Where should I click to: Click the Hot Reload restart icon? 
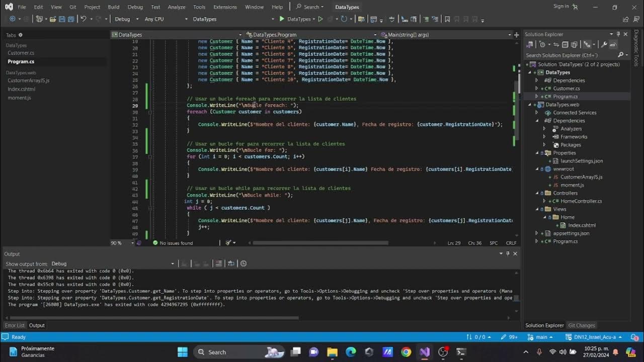tap(344, 19)
